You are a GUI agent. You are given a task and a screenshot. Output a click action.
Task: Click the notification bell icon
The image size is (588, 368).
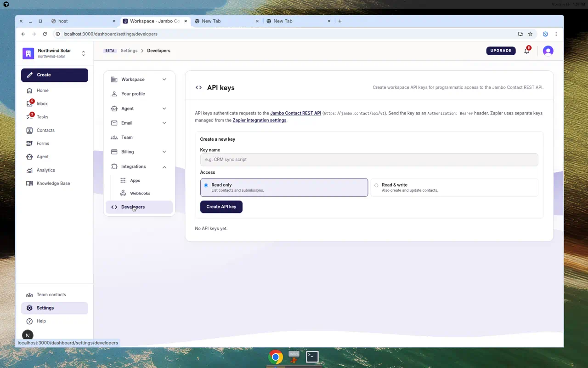coord(526,51)
